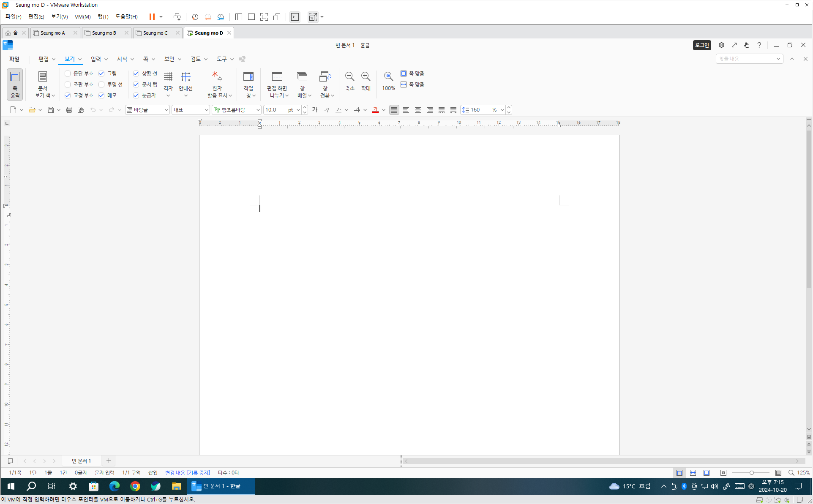Enable the 문단 부호 checkbox

(x=68, y=74)
